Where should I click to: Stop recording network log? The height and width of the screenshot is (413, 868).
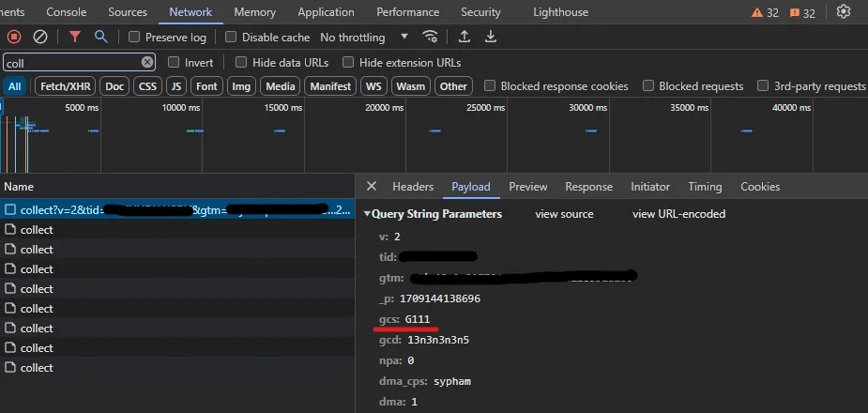(x=14, y=38)
